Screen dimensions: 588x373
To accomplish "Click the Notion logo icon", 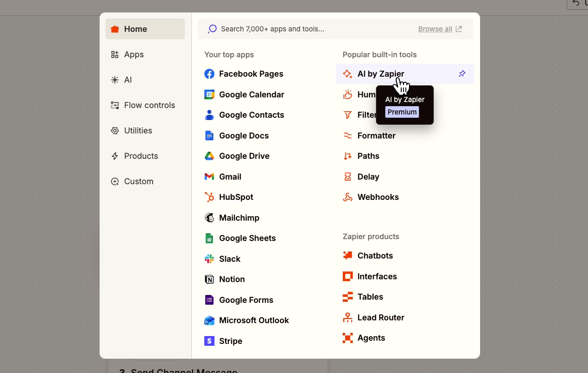I will click(x=209, y=279).
